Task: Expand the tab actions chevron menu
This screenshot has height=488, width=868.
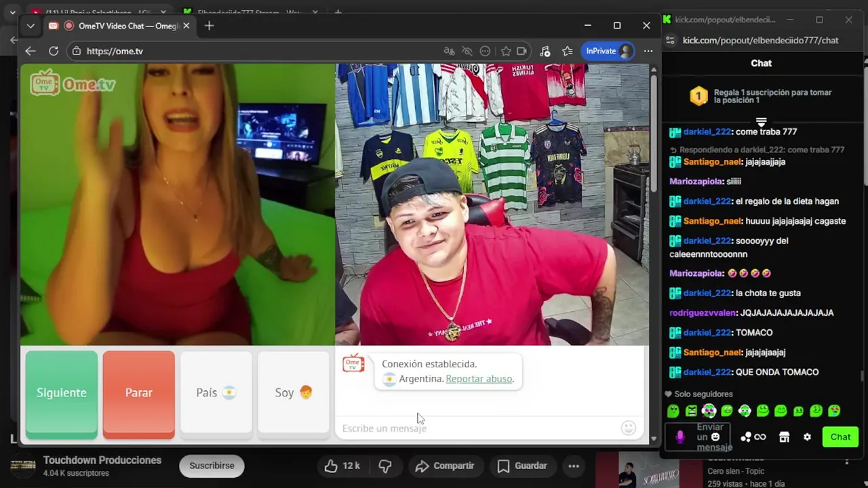Action: coord(31,26)
